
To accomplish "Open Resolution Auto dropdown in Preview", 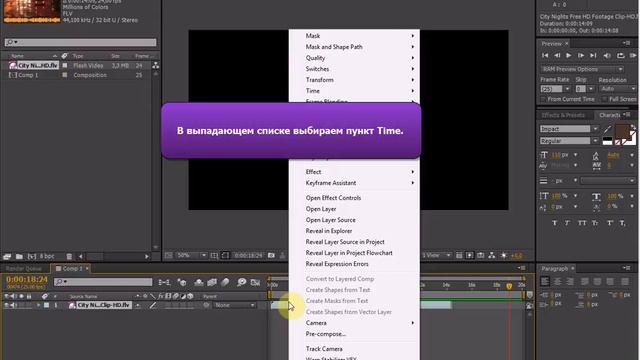I will (x=618, y=89).
